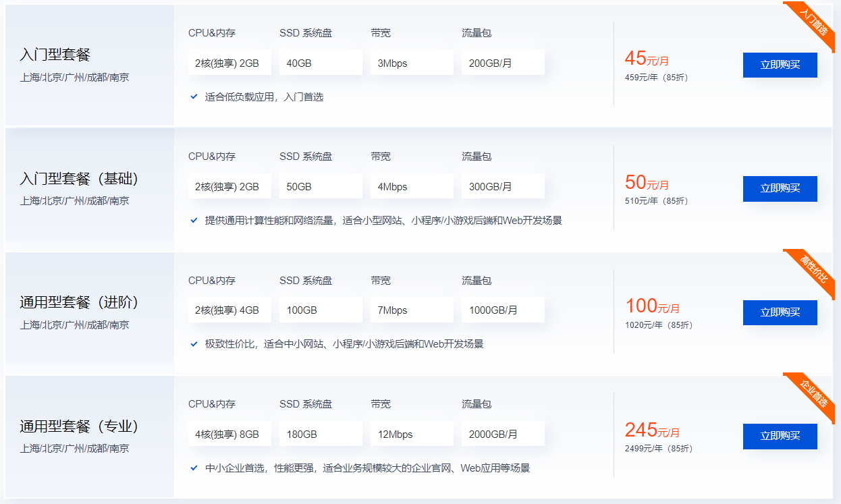
Task: Click the 300GB/月 traffic package value
Action: pyautogui.click(x=503, y=186)
